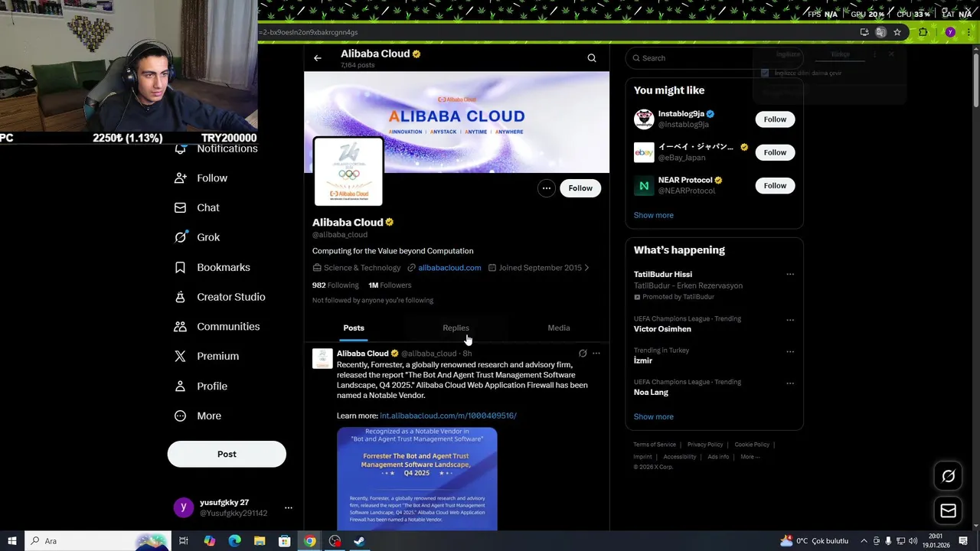Screen dimensions: 980x551
Task: Open Microsoft Edge from the taskbar
Action: tap(235, 541)
